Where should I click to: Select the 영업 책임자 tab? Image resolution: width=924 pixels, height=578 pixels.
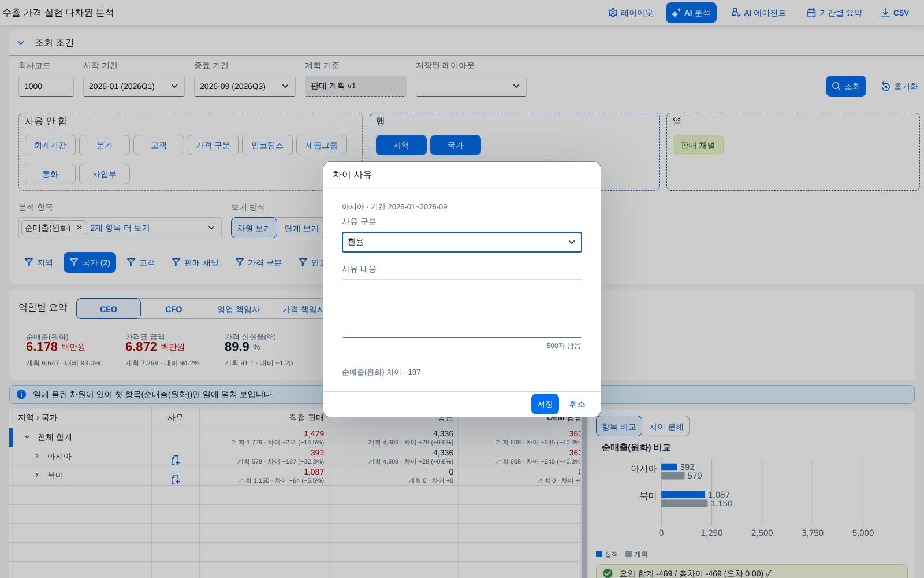pyautogui.click(x=239, y=309)
